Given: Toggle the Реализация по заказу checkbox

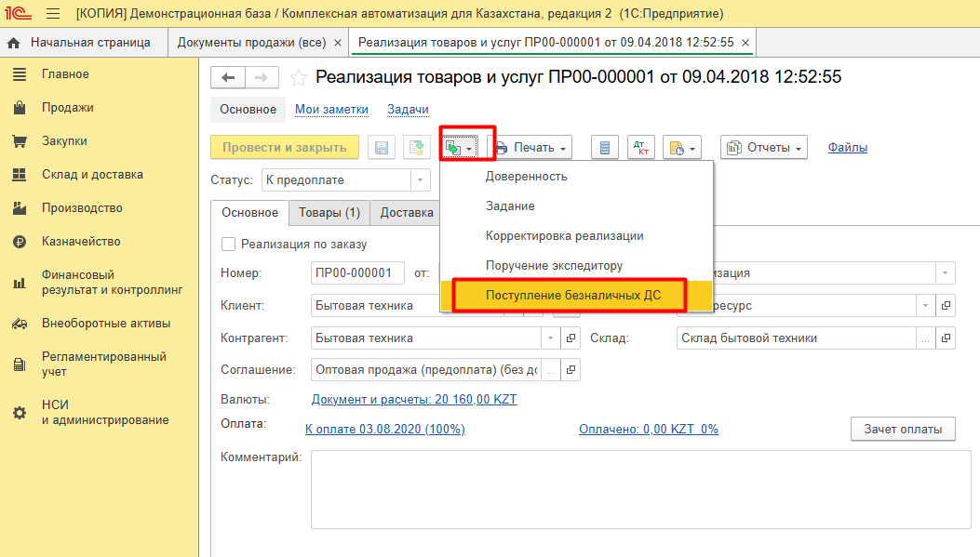Looking at the screenshot, I should (229, 245).
